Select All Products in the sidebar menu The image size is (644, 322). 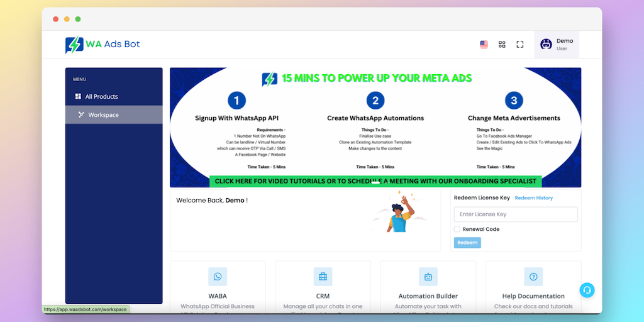114,96
